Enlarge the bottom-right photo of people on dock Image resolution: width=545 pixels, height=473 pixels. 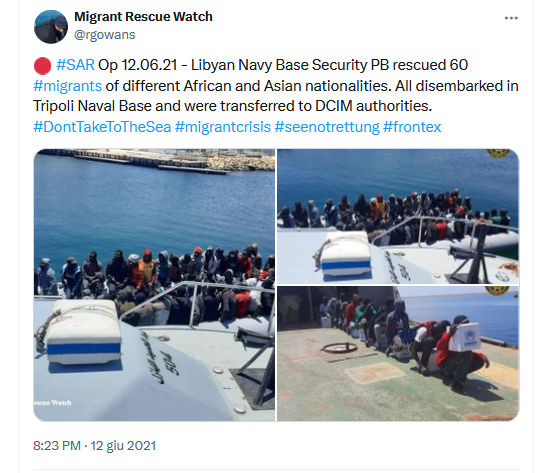click(398, 354)
